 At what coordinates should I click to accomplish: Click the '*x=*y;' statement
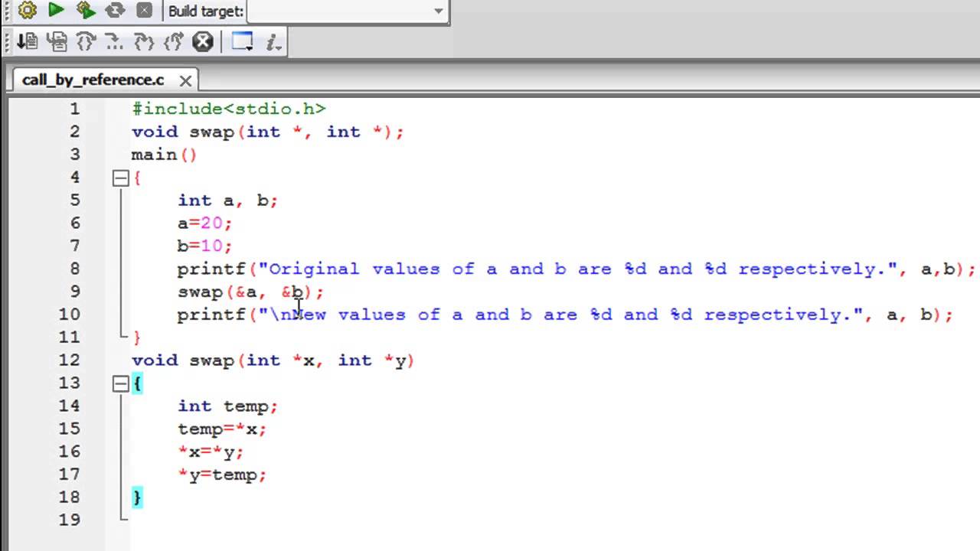point(211,452)
